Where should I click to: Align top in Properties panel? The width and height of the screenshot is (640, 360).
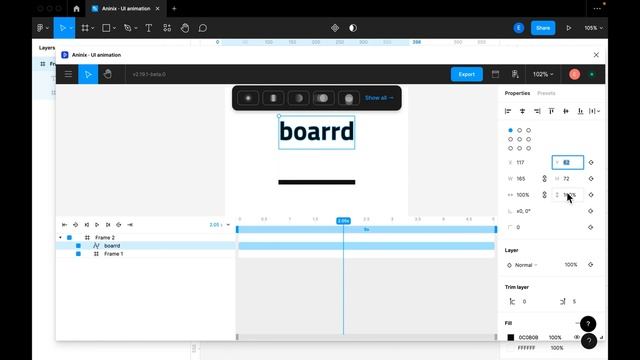(551, 111)
